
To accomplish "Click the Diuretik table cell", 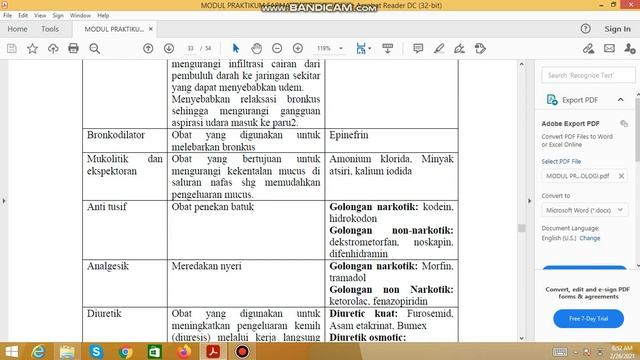I will pyautogui.click(x=125, y=325).
